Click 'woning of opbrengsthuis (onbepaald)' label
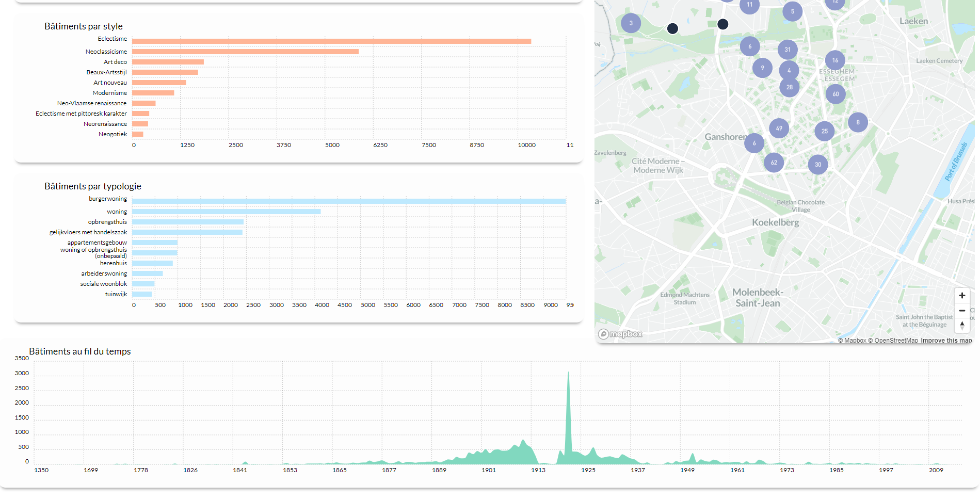This screenshot has width=980, height=499. click(93, 253)
